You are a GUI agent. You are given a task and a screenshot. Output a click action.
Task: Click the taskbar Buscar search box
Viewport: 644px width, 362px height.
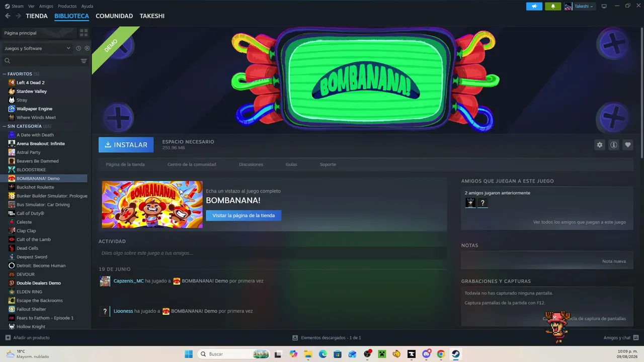[x=233, y=354]
